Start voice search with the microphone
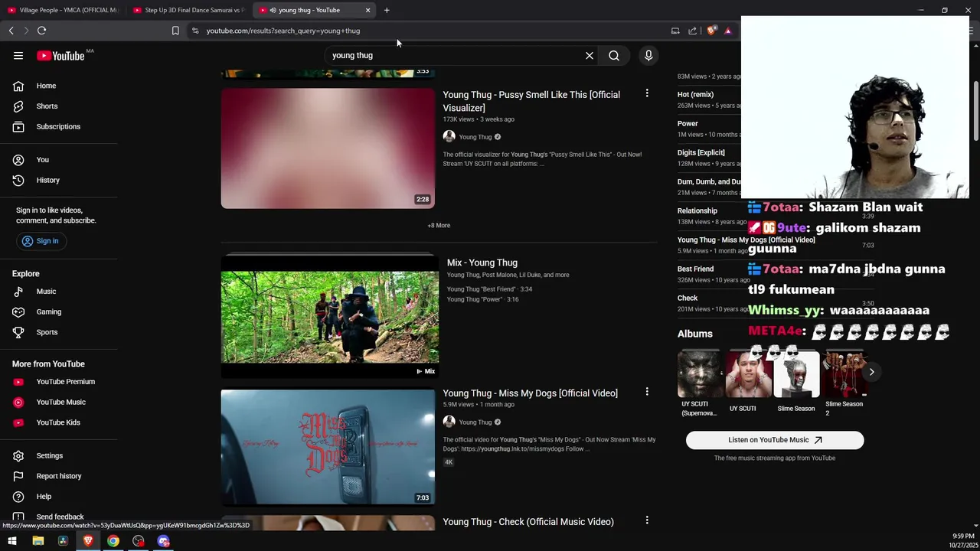Viewport: 980px width, 551px height. (648, 55)
